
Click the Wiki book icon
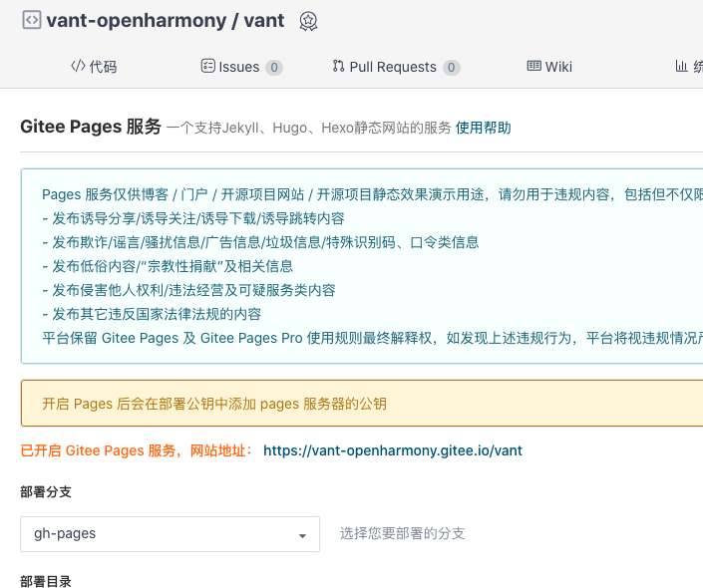[x=533, y=66]
